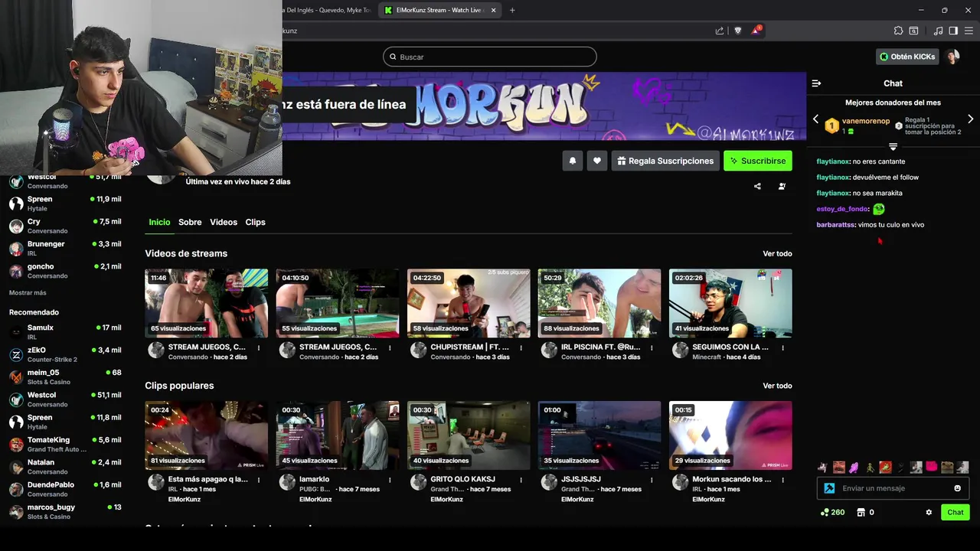Click the pink blob emote shortcut
980x551 pixels.
click(x=932, y=467)
